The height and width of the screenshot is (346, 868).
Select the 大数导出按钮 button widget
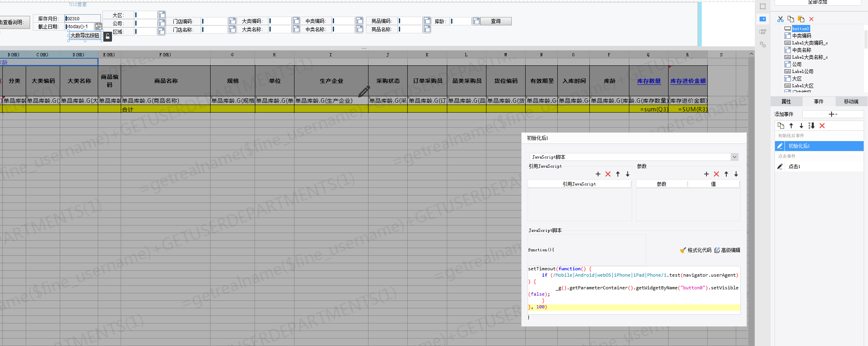point(85,36)
